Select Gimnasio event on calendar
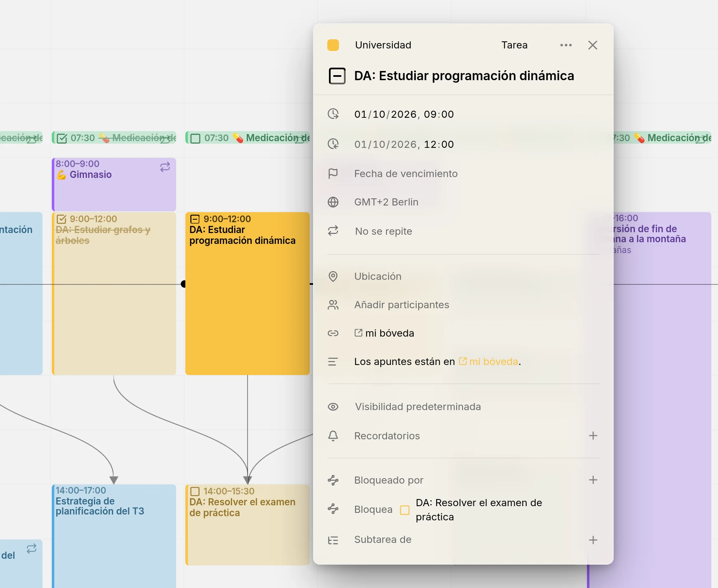 tap(114, 184)
